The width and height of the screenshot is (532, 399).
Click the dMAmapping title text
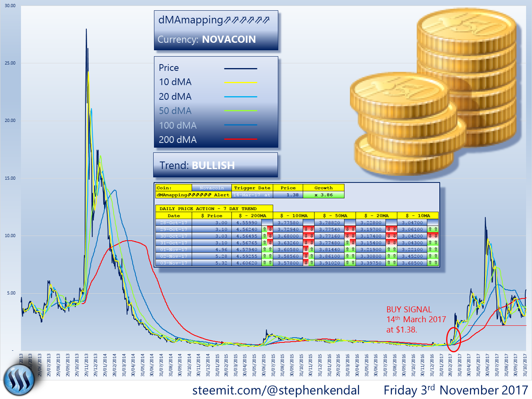pyautogui.click(x=214, y=20)
